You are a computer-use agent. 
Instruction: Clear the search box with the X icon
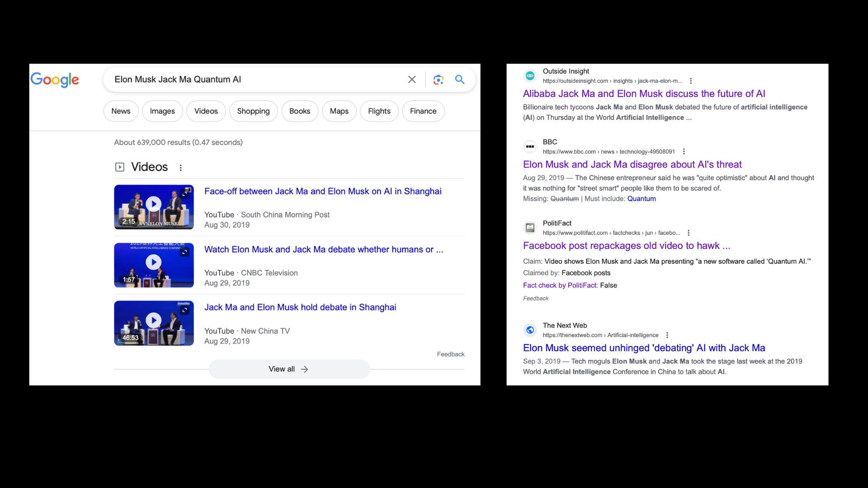412,80
